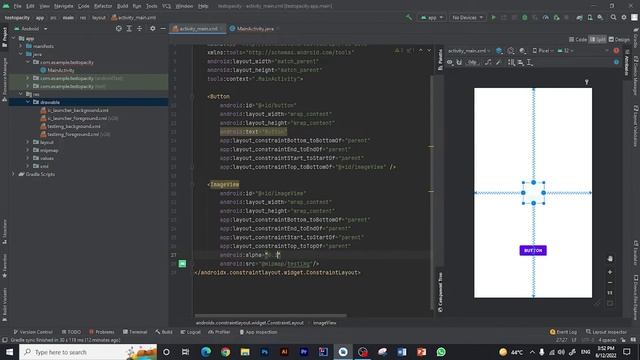
Task: Click the editor horizontal scrollbar
Action: [271, 316]
